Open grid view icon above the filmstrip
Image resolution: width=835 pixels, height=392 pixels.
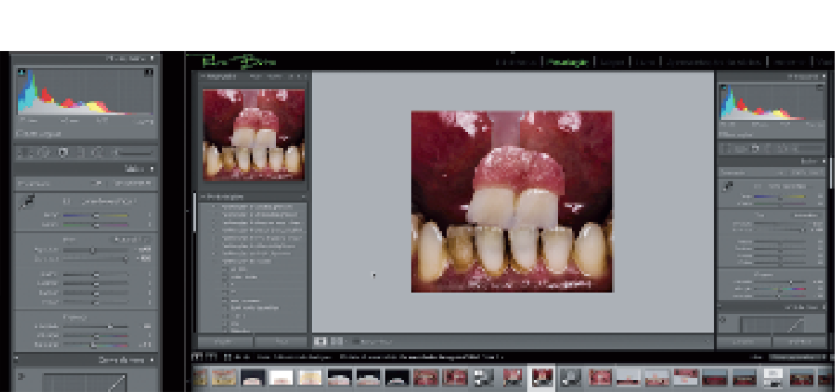(227, 357)
